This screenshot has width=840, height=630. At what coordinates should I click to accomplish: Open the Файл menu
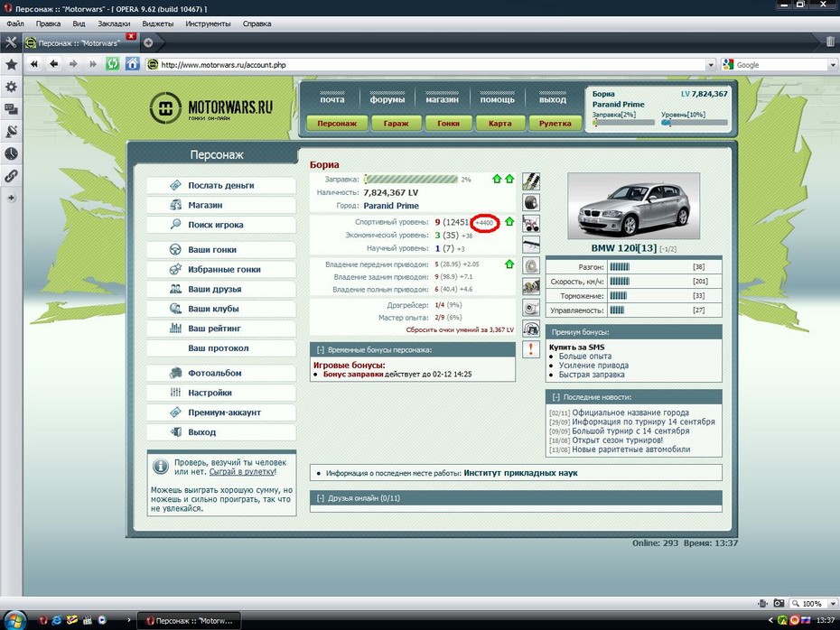click(15, 23)
